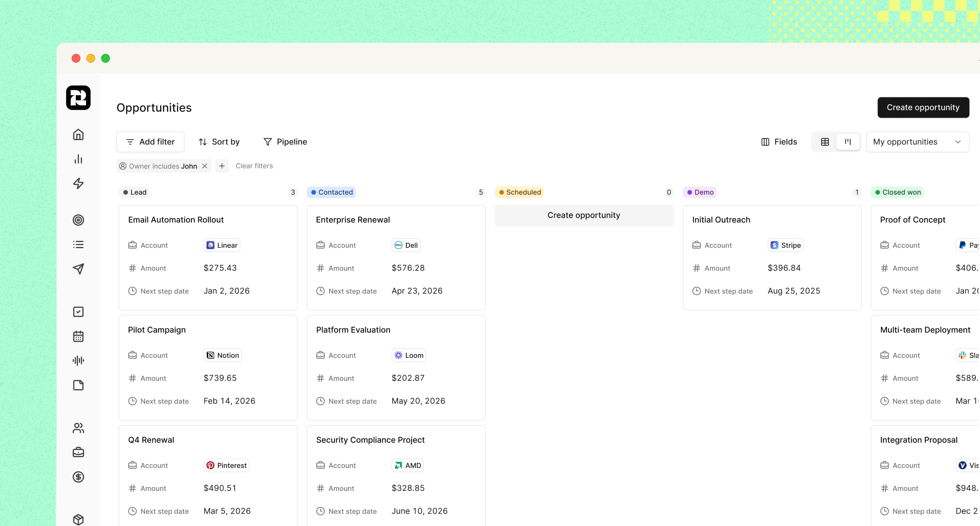Click the paper plane send icon
This screenshot has height=526, width=980.
click(78, 269)
